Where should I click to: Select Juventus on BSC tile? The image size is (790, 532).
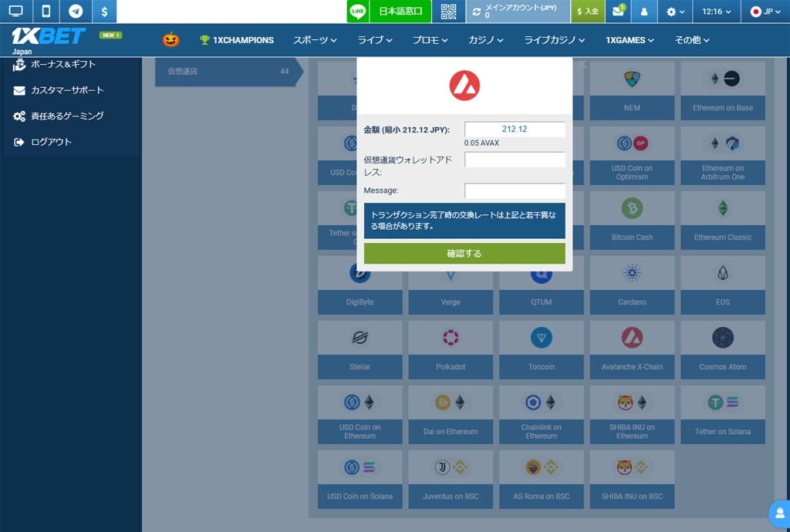(451, 480)
